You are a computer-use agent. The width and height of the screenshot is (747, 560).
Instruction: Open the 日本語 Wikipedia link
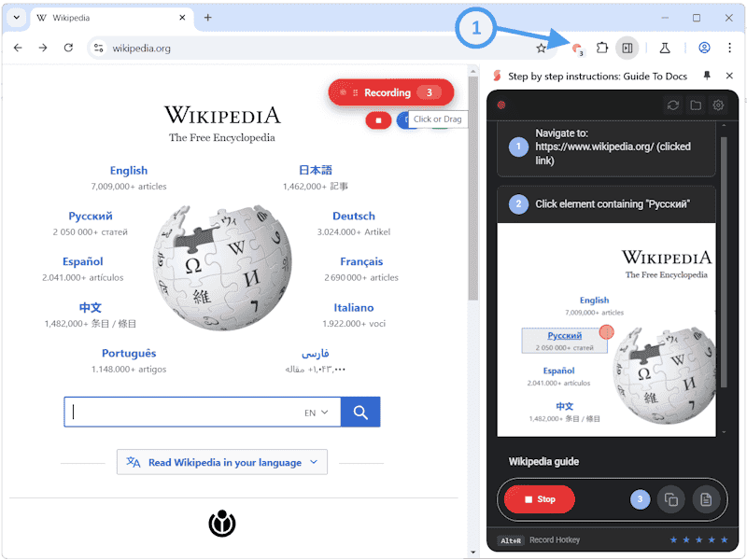(316, 170)
